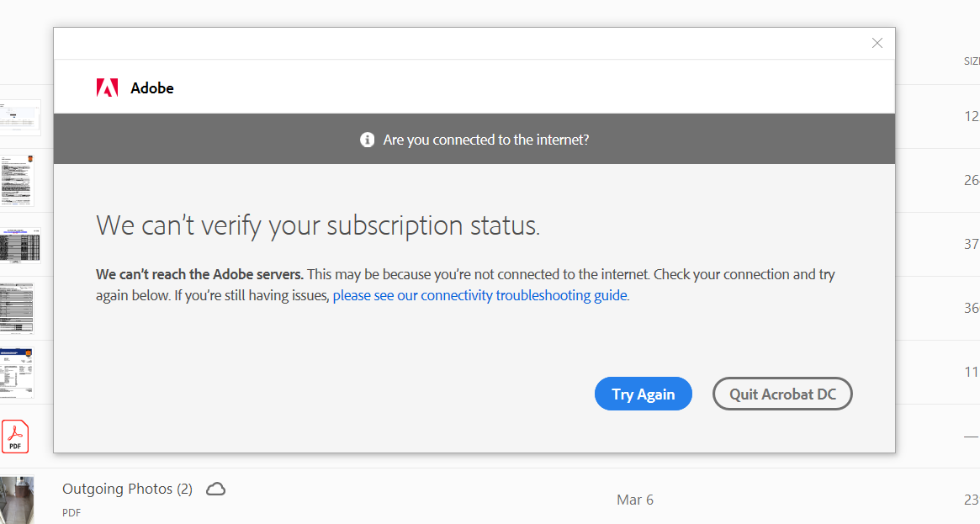Image resolution: width=980 pixels, height=524 pixels.
Task: Click the Outgoing Photos preview thumbnail at bottom left
Action: click(x=19, y=500)
